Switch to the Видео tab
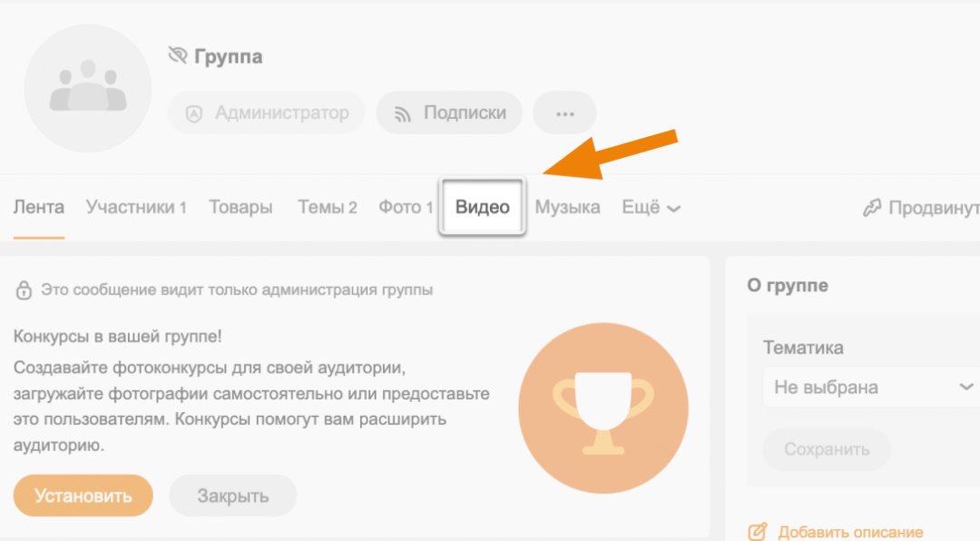This screenshot has width=980, height=541. [481, 207]
